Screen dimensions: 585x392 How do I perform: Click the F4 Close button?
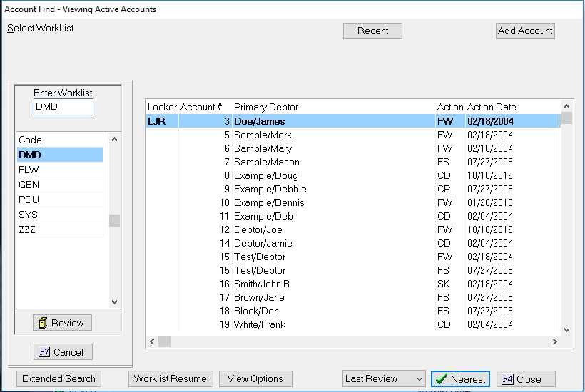[x=525, y=379]
